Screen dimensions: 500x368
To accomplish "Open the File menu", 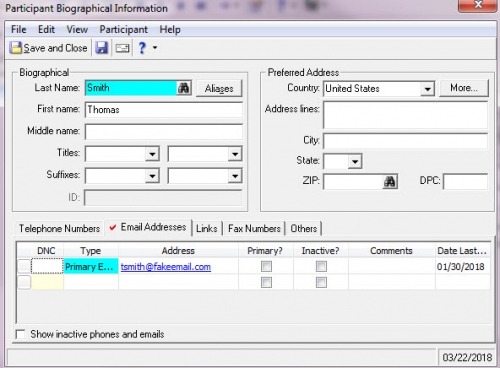I will [19, 29].
